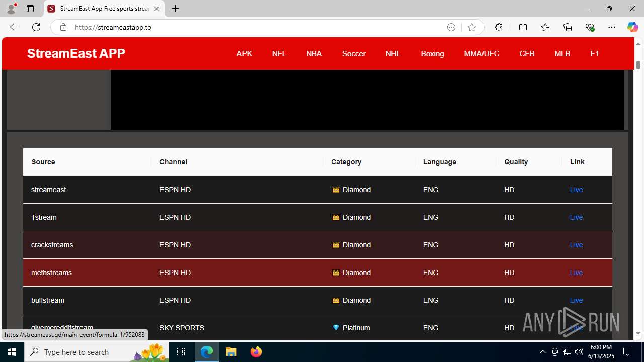The image size is (644, 362).
Task: Open Live link for methstreams row
Action: click(576, 273)
